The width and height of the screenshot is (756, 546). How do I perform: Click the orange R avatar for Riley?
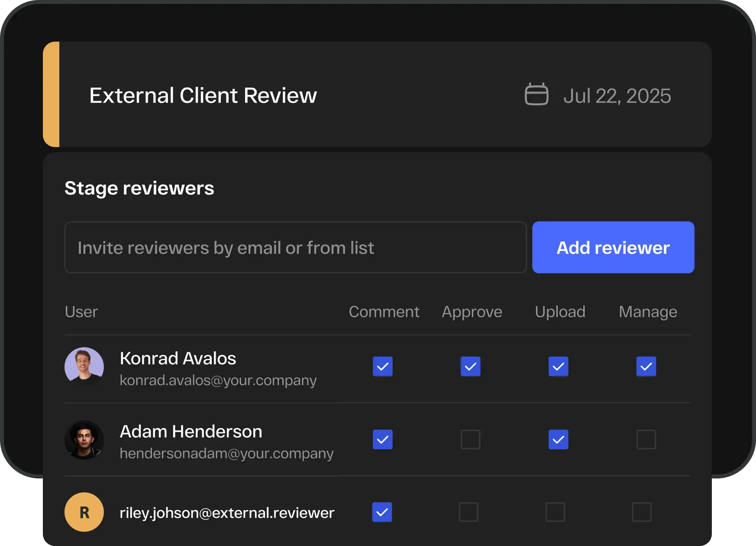84,512
